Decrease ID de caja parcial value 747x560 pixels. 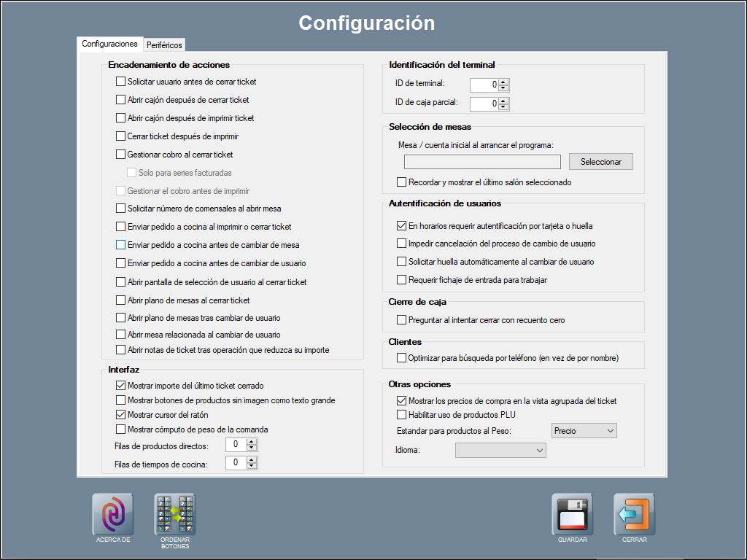(x=503, y=107)
